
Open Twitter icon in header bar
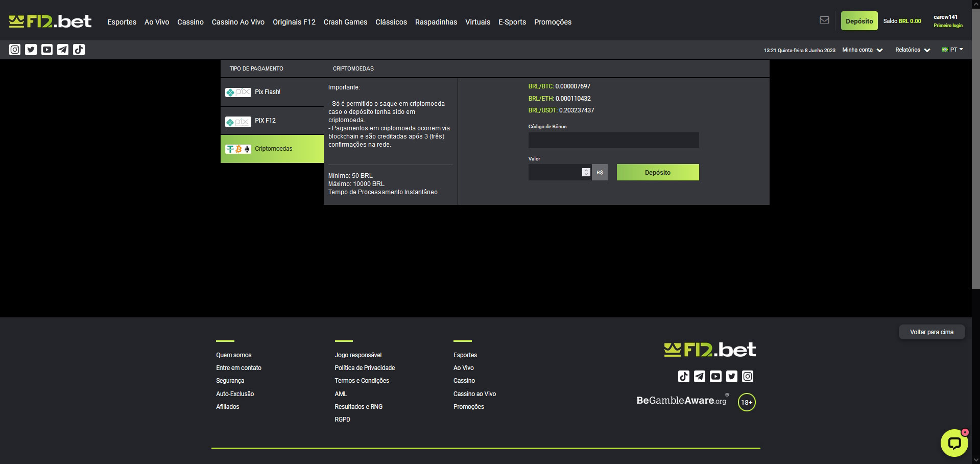31,50
